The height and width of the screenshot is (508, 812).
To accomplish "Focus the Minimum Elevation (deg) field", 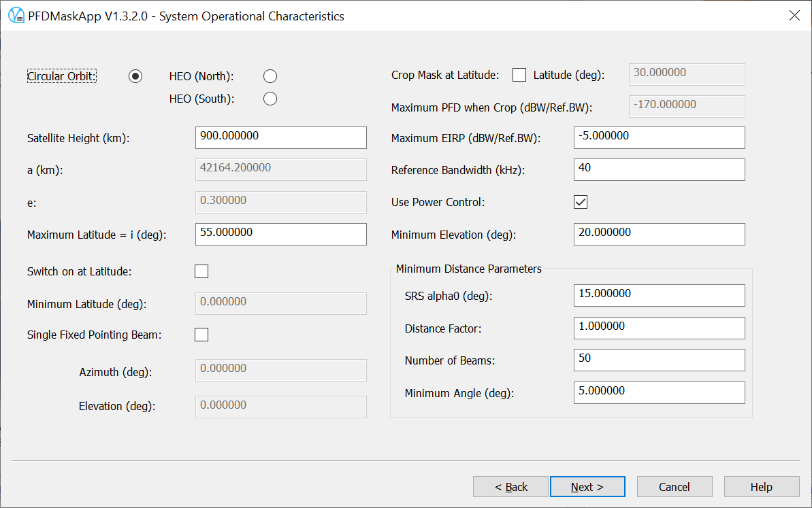I will point(660,235).
